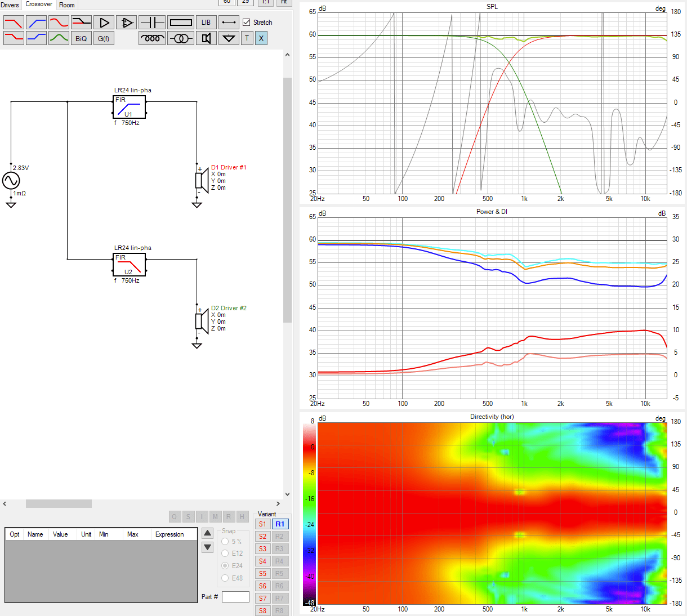Add an inductor coil component
Image resolution: width=687 pixels, height=616 pixels.
[152, 38]
